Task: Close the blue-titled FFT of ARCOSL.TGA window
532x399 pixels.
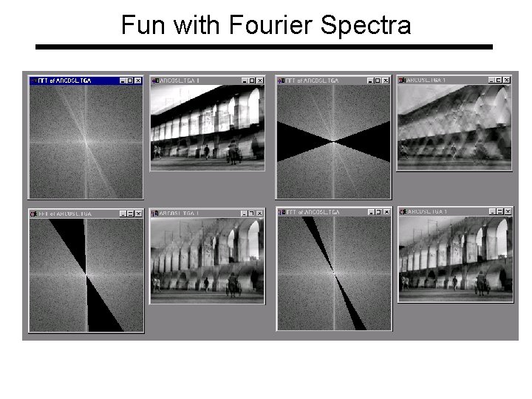Action: 138,81
